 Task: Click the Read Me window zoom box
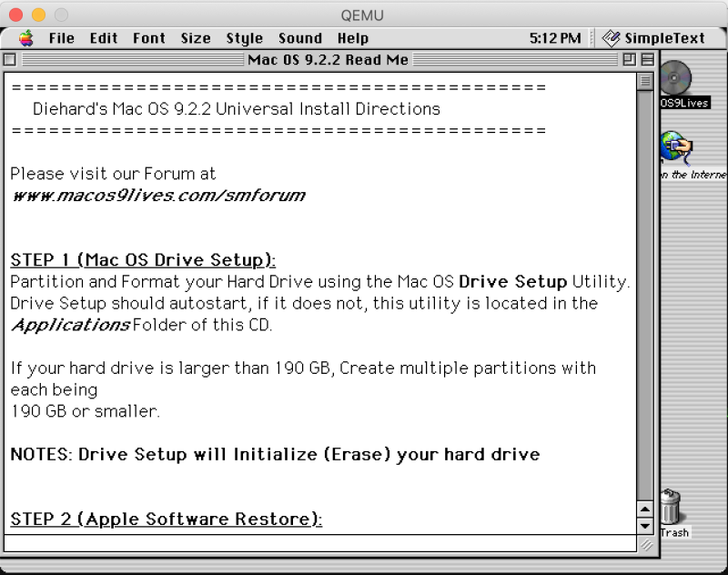point(630,59)
